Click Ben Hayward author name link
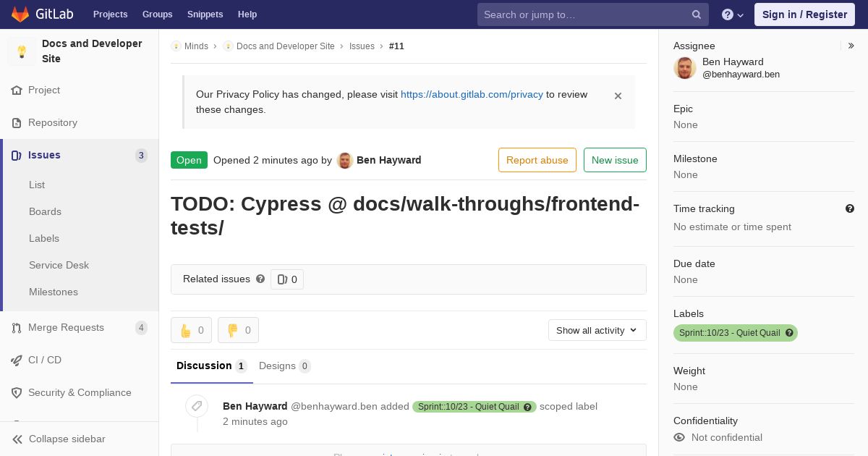868x456 pixels. pyautogui.click(x=389, y=160)
